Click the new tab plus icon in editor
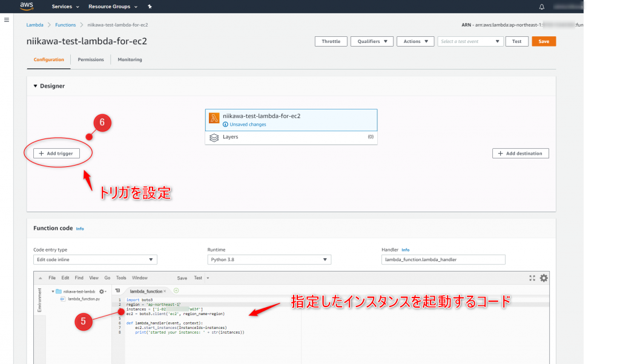620x364 pixels. 176,291
